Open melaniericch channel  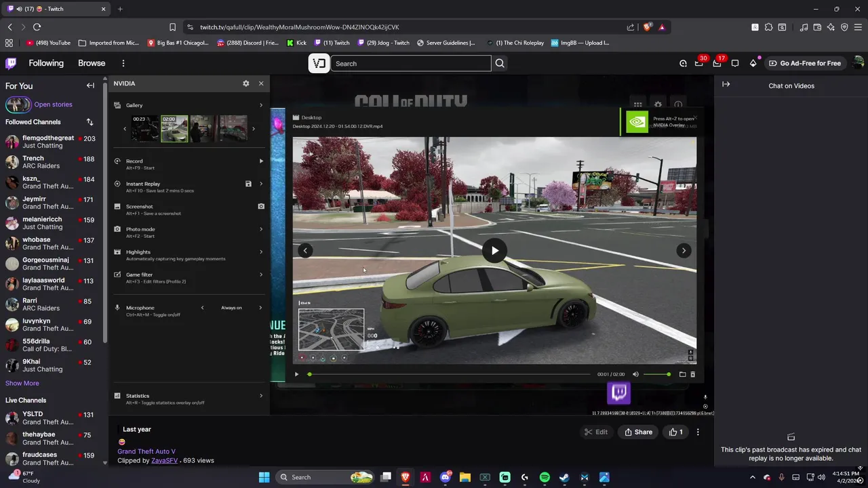(51, 223)
